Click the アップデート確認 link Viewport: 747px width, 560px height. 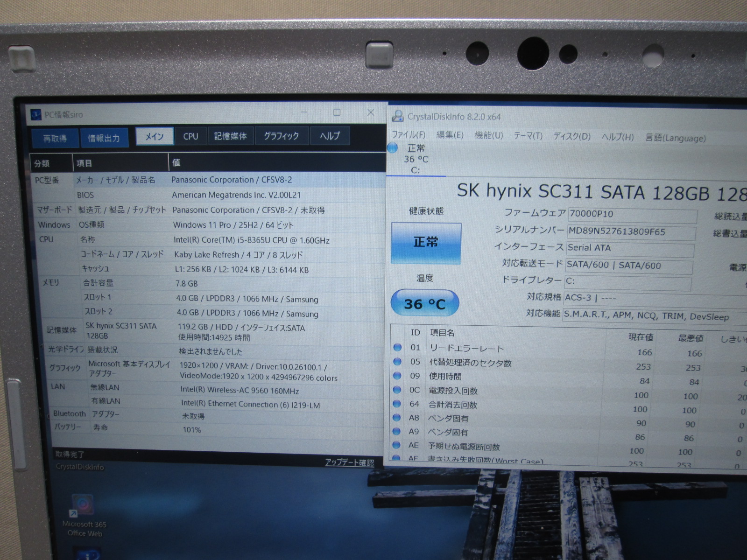pos(350,462)
